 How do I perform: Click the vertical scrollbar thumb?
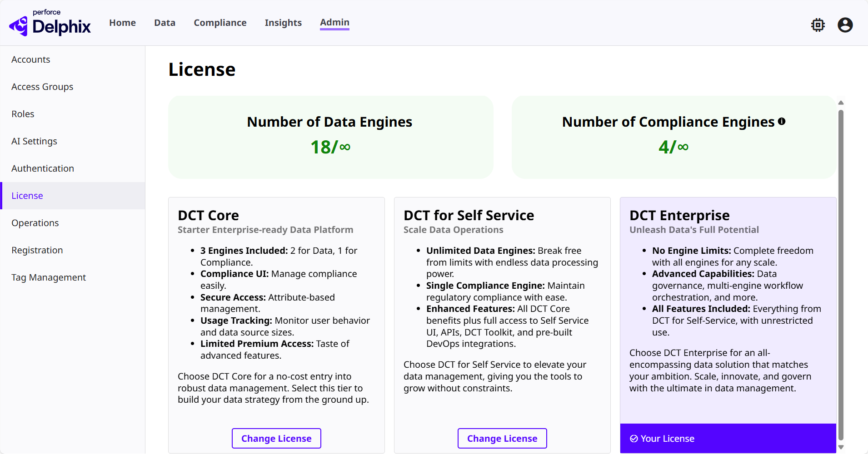coord(841,272)
